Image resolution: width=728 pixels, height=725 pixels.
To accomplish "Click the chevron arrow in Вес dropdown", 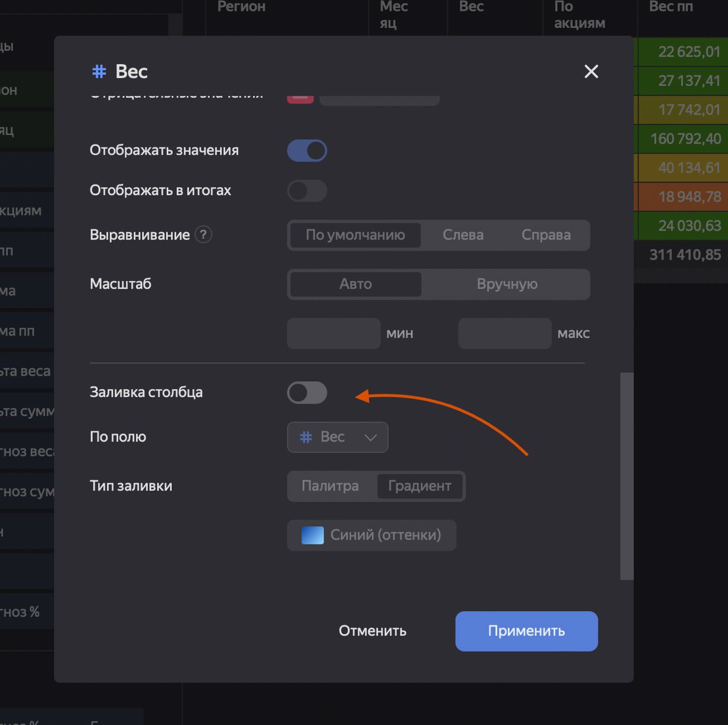I will pos(371,438).
